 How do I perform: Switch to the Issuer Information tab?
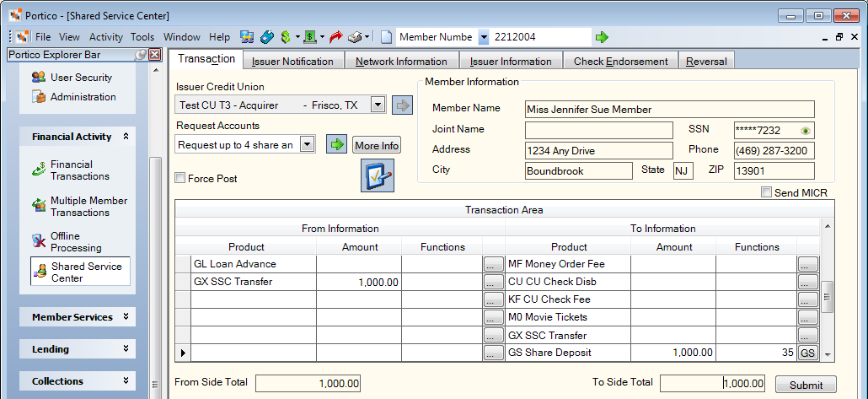511,62
